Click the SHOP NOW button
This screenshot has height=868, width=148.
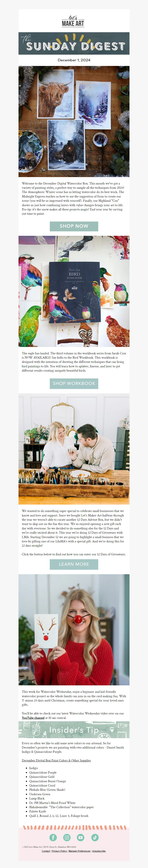click(x=74, y=226)
